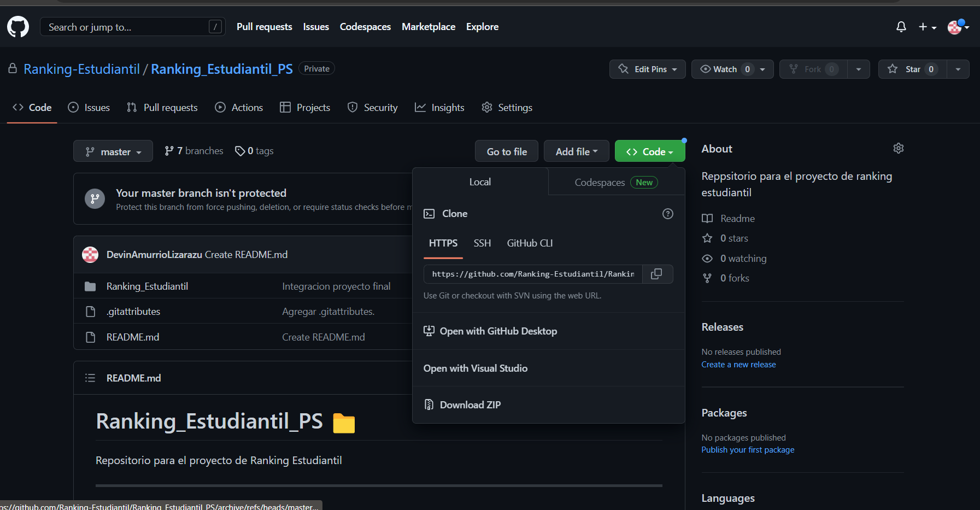
Task: Open Codespaces in top navigation
Action: pyautogui.click(x=365, y=27)
